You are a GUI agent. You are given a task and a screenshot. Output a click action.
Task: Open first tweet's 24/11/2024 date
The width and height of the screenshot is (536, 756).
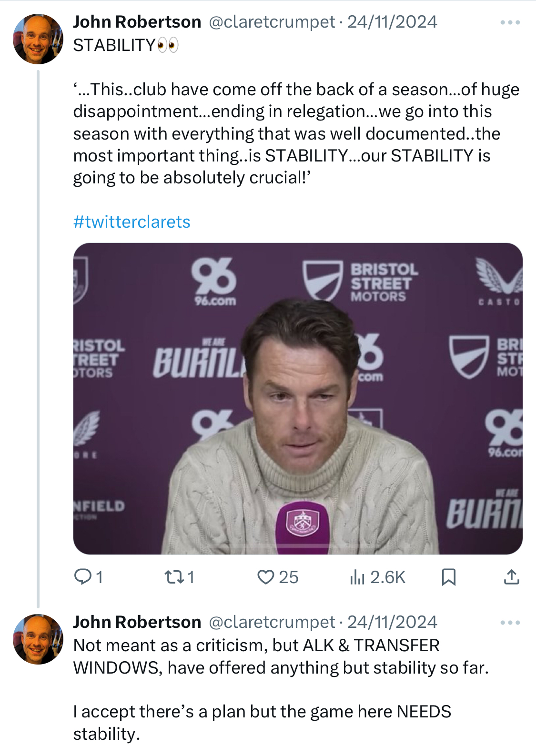coord(392,22)
